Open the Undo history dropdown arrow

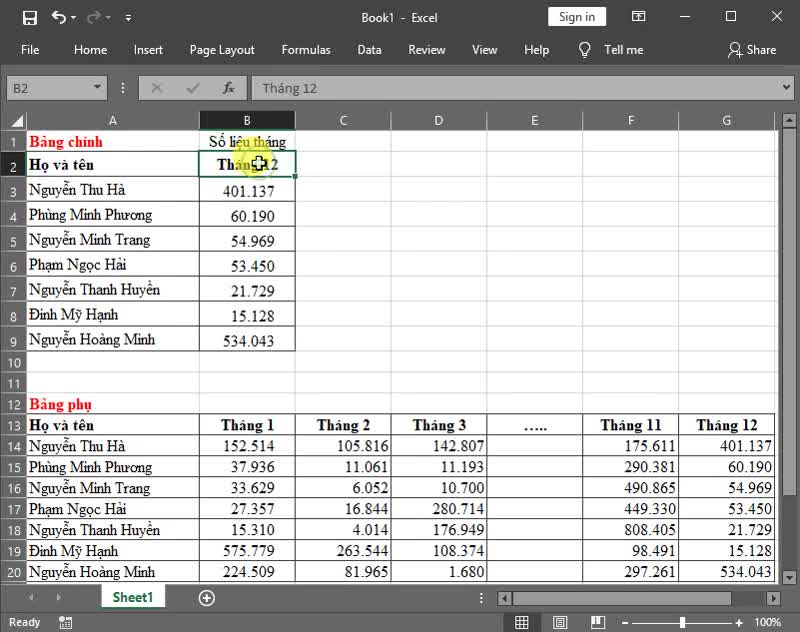[x=74, y=18]
